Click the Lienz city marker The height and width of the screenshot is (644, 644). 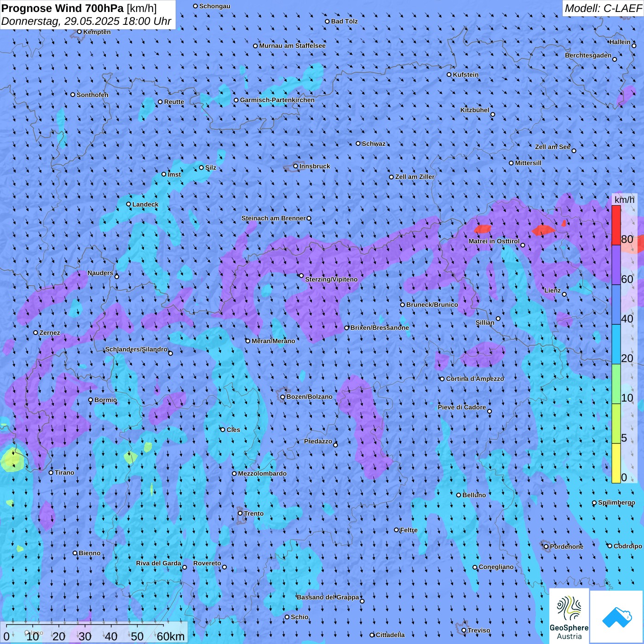564,294
